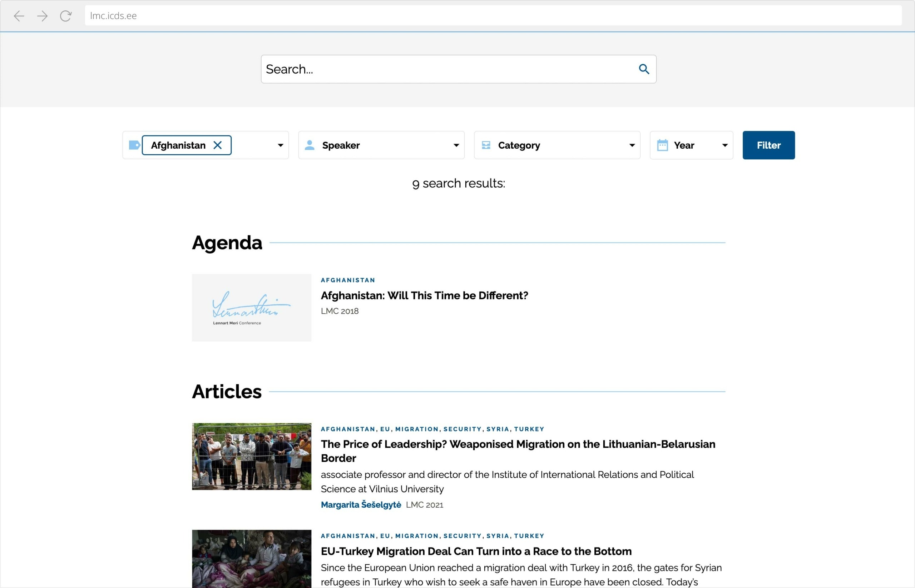Click the Category filter icon
This screenshot has width=915, height=588.
(486, 145)
